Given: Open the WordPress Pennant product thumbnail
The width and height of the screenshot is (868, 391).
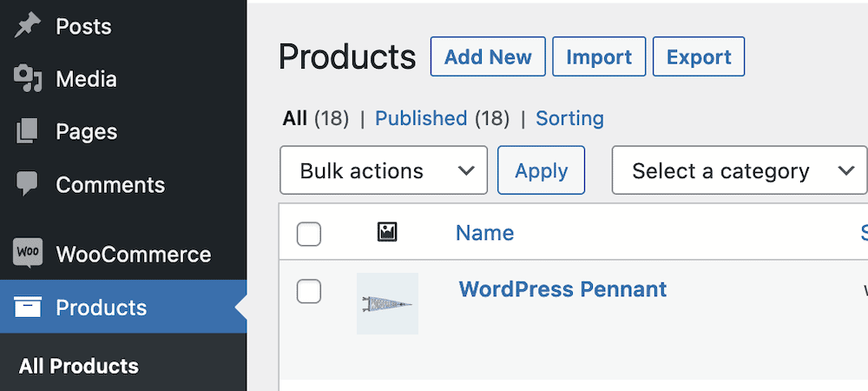Looking at the screenshot, I should pos(387,303).
